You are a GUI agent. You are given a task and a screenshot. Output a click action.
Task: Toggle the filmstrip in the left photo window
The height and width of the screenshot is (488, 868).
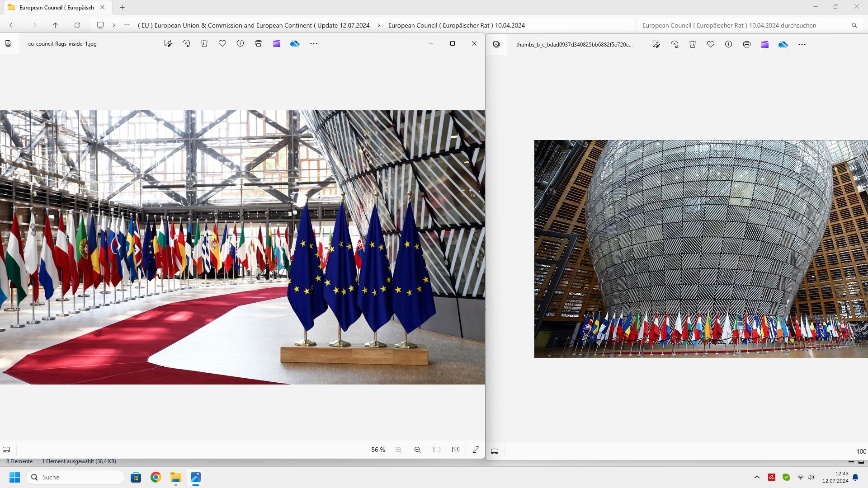tap(6, 450)
